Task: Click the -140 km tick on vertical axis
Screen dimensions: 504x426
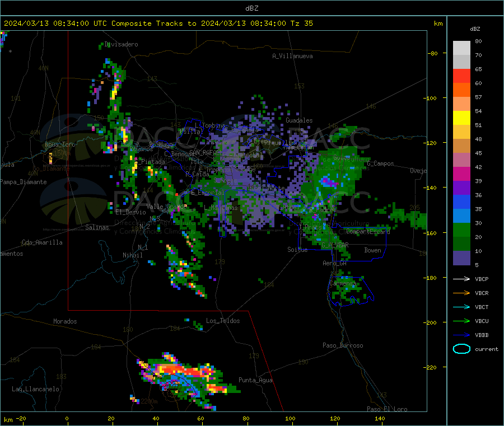Action: tap(431, 188)
